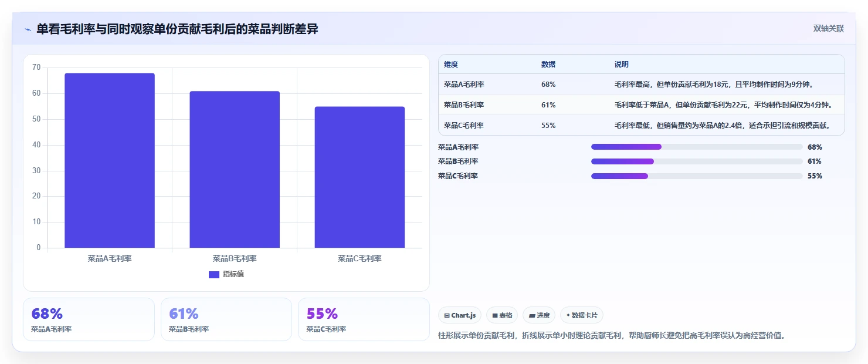Click table cell 菜品C毛利率 in the third row

(464, 126)
